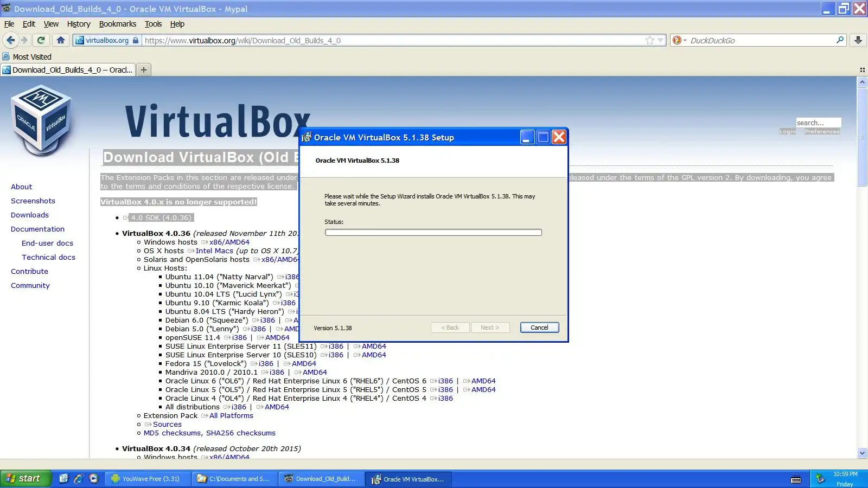This screenshot has width=868, height=488.
Task: Open the Most Visited bookmarks folder
Action: 27,56
